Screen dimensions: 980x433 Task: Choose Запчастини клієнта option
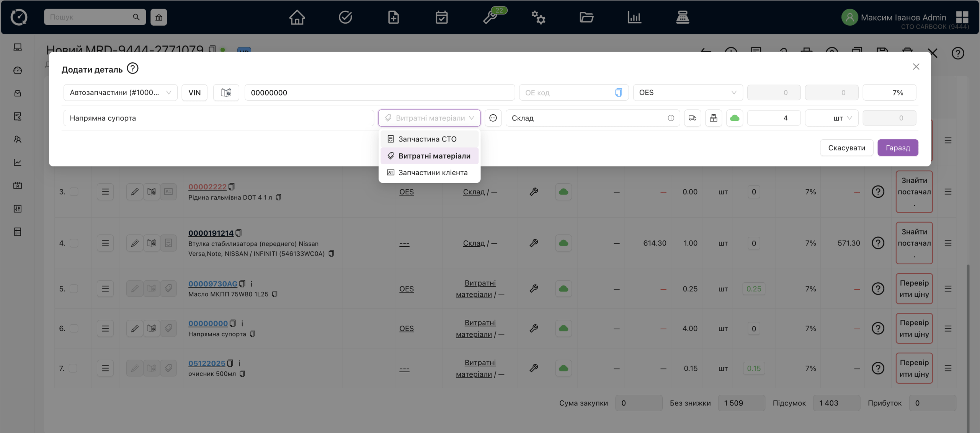pos(433,173)
